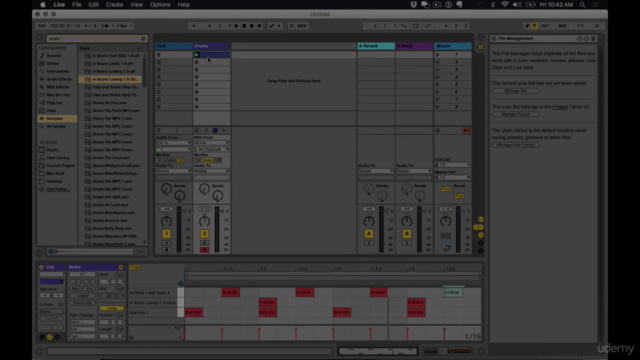
Task: Toggle Kick track activator button 1
Action: tap(167, 233)
